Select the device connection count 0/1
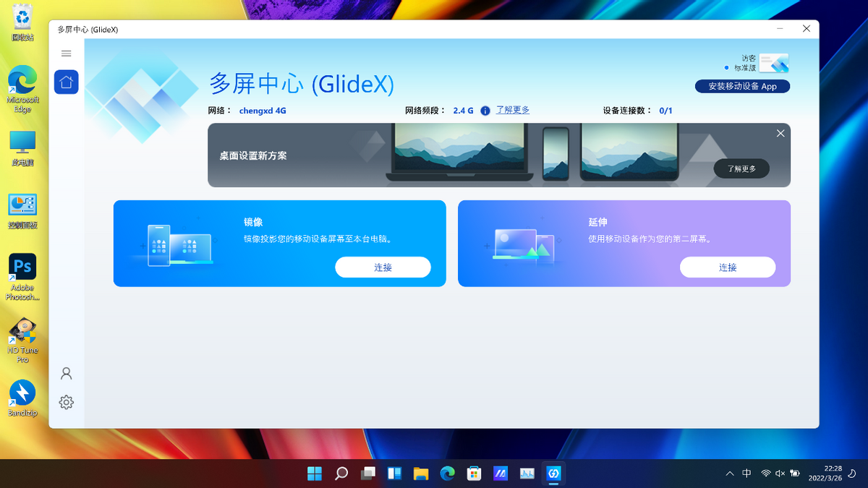The height and width of the screenshot is (488, 868). click(665, 111)
